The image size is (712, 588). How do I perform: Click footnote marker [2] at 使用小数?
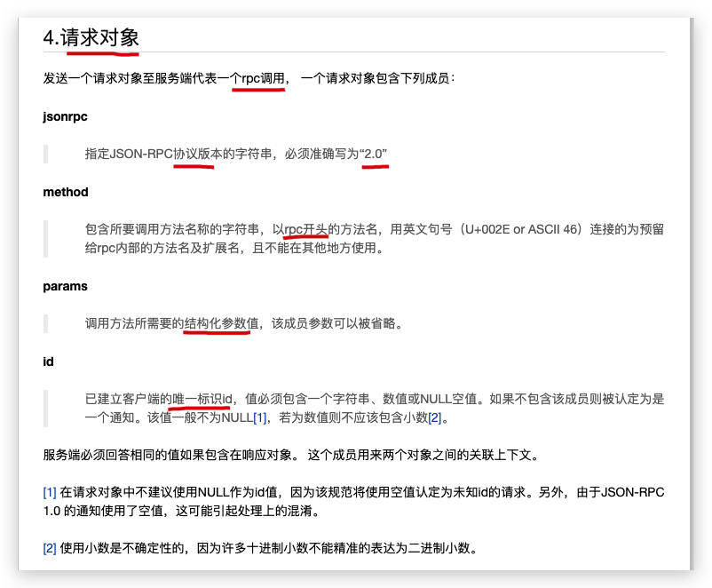tap(50, 548)
